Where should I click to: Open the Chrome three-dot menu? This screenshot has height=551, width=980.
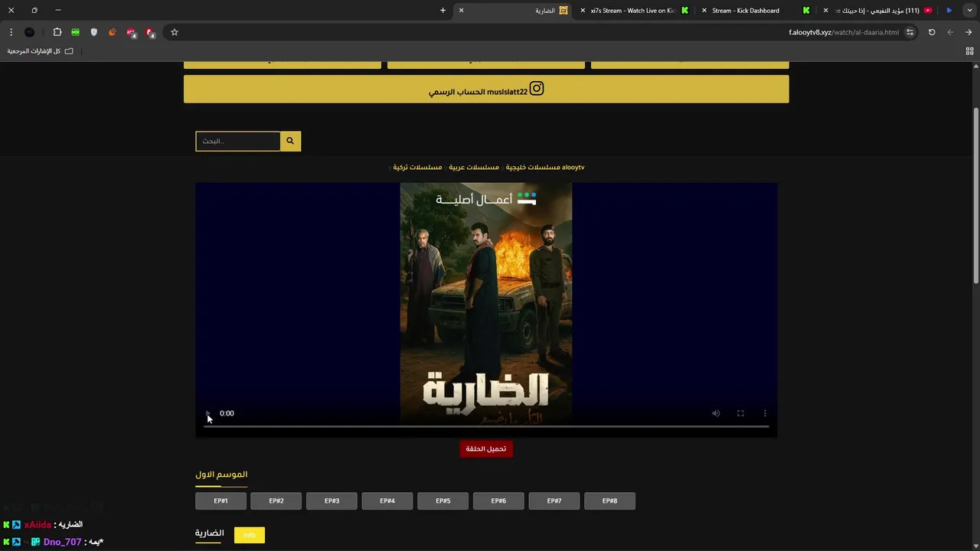pyautogui.click(x=11, y=32)
